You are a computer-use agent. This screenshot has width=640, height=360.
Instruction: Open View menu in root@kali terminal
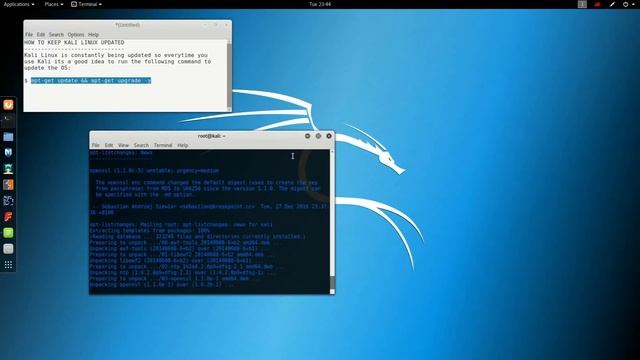[123, 145]
